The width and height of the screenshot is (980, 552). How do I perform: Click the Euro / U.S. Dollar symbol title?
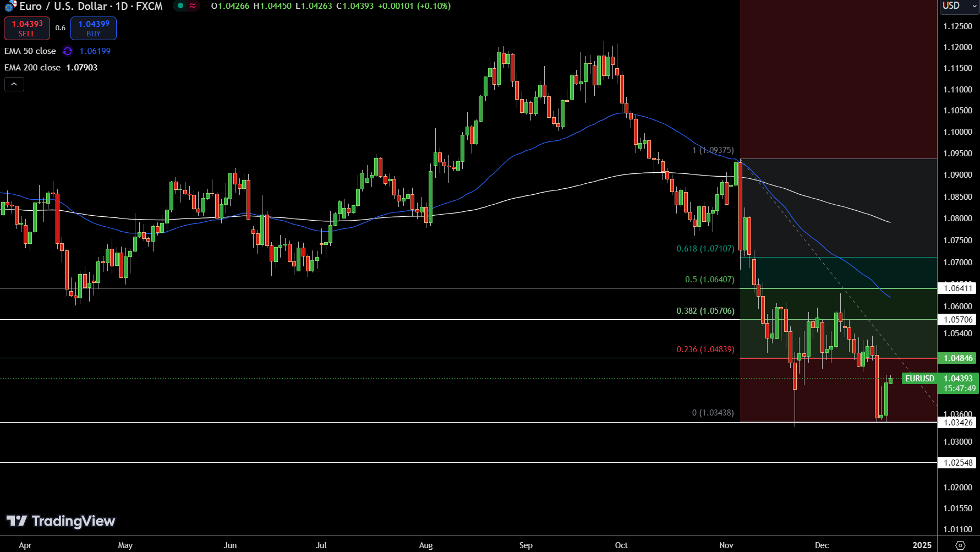pos(91,6)
